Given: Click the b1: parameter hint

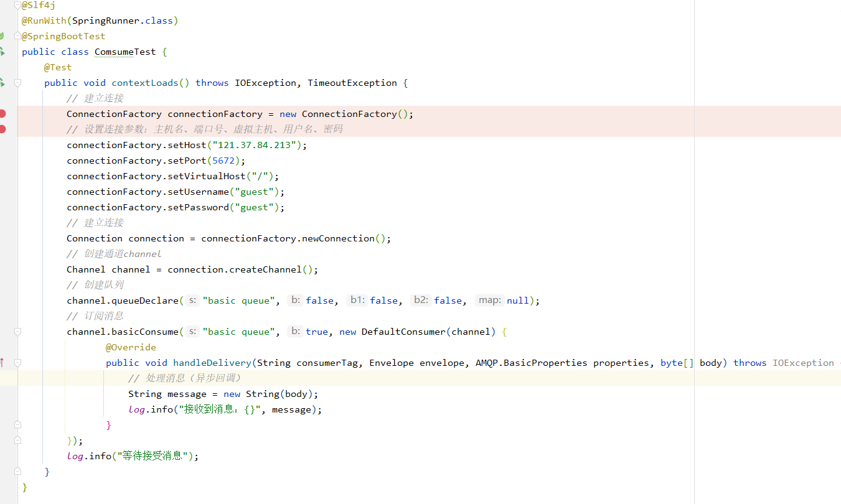Looking at the screenshot, I should click(357, 301).
